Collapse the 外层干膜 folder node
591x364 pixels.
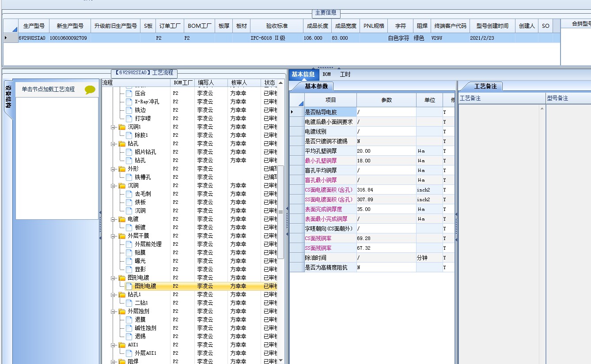click(x=113, y=236)
